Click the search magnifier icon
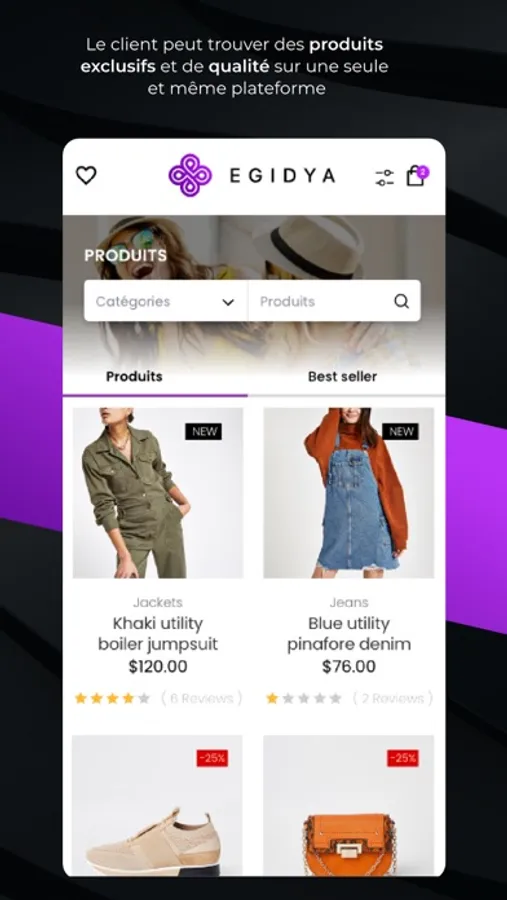The height and width of the screenshot is (900, 507). (401, 301)
